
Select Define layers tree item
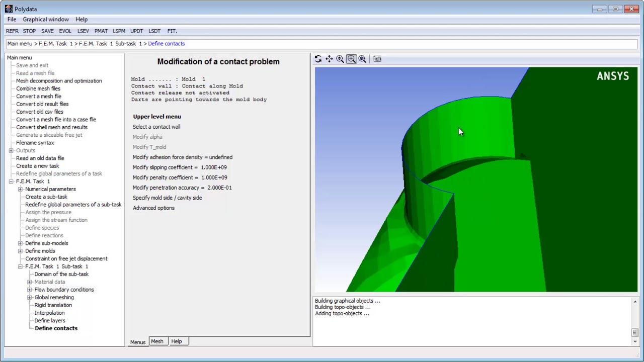tap(50, 321)
